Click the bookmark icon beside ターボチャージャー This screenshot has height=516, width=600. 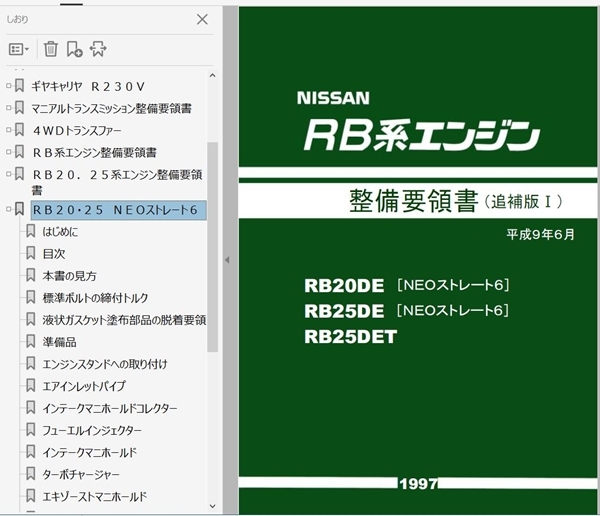click(31, 474)
